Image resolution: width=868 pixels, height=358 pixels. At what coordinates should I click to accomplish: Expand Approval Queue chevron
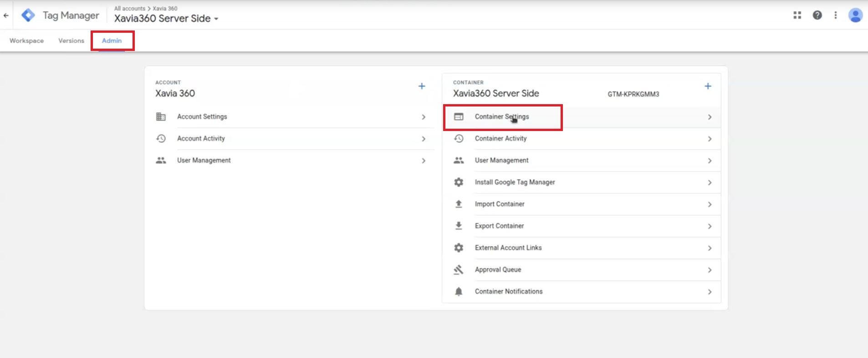(x=710, y=270)
